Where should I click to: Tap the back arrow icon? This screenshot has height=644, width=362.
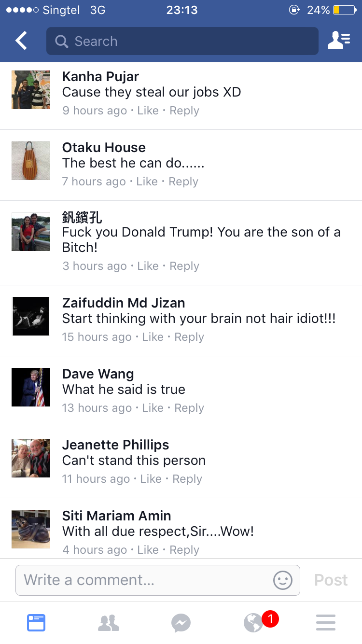point(21,41)
